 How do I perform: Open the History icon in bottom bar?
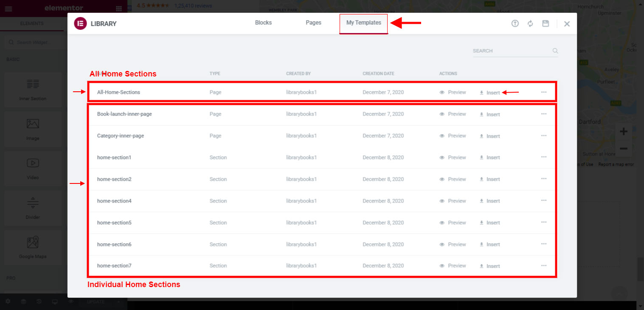(39, 302)
